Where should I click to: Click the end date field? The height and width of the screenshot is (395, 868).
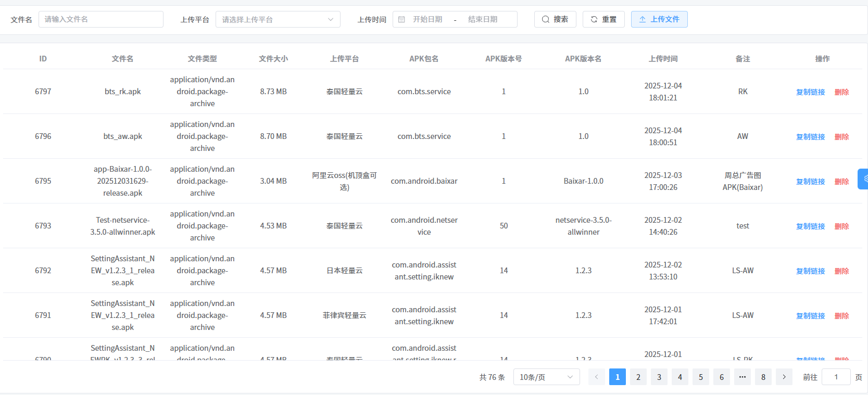483,19
